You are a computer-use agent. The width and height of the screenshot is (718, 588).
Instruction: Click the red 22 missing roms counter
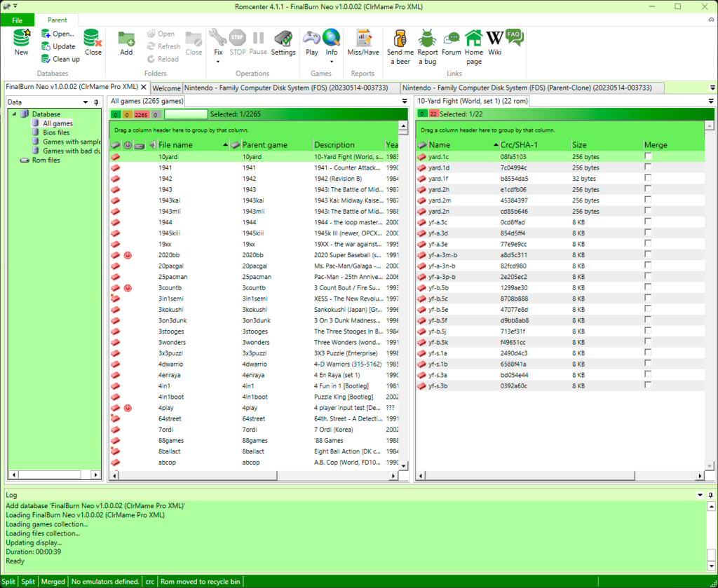433,114
